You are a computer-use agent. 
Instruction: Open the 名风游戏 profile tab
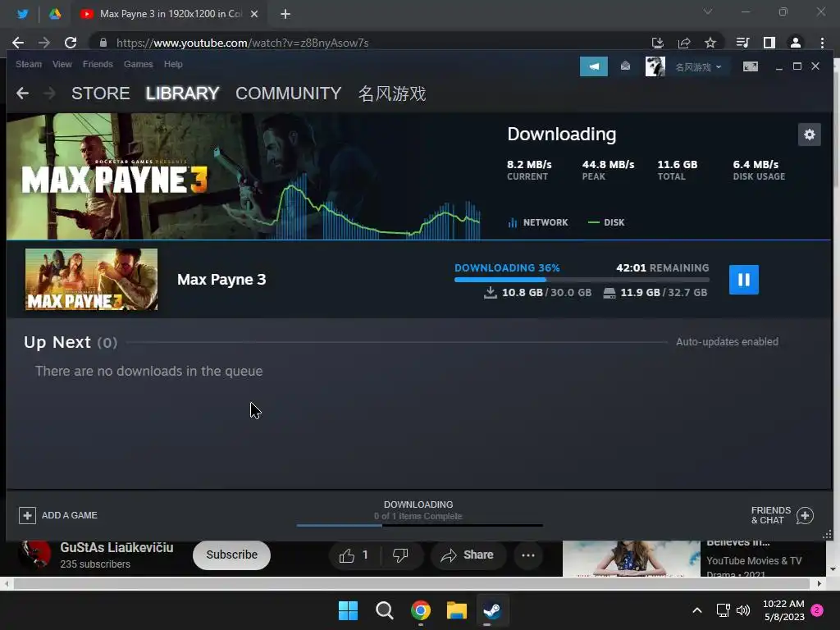point(391,94)
